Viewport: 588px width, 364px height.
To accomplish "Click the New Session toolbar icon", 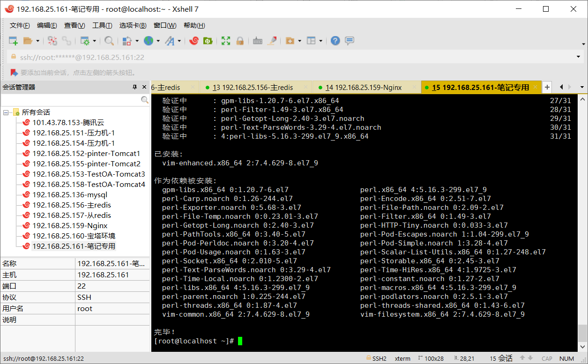I will [x=13, y=41].
